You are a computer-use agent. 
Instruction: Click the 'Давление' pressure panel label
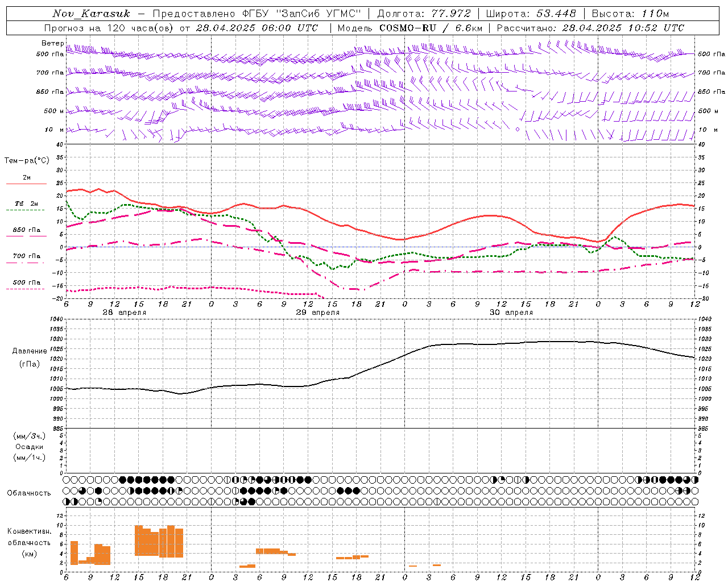pos(30,351)
